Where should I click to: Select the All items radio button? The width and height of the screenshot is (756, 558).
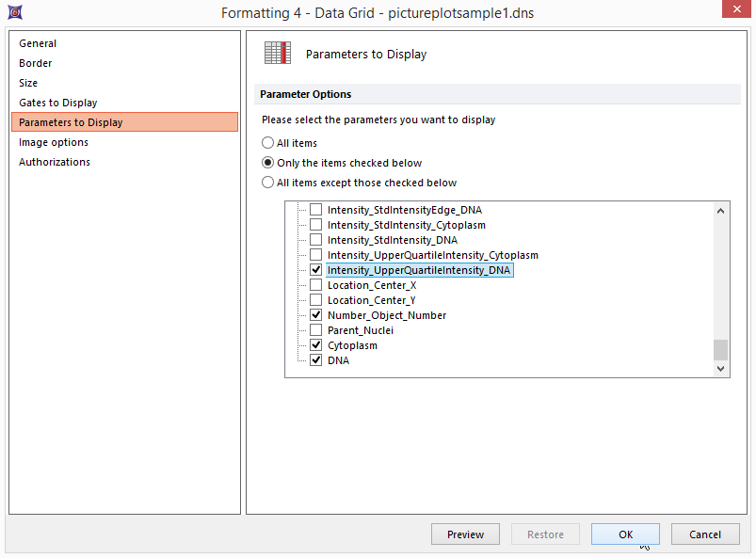pos(268,144)
